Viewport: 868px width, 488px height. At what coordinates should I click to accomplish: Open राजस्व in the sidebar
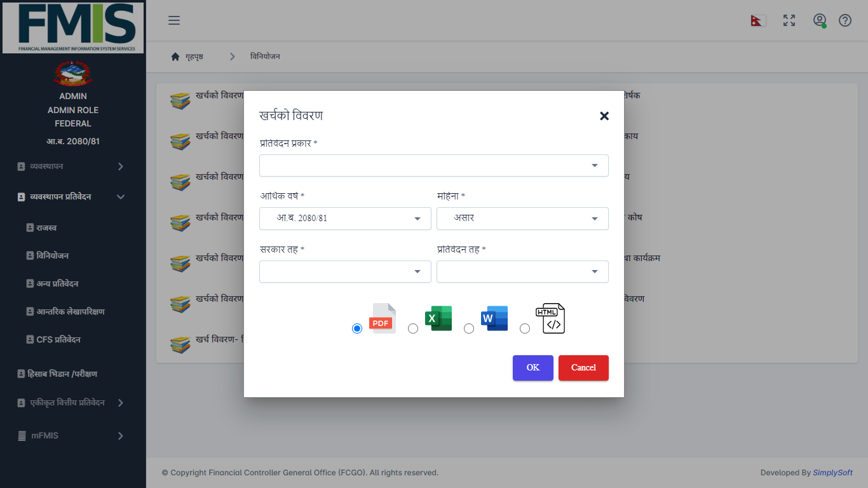point(46,227)
